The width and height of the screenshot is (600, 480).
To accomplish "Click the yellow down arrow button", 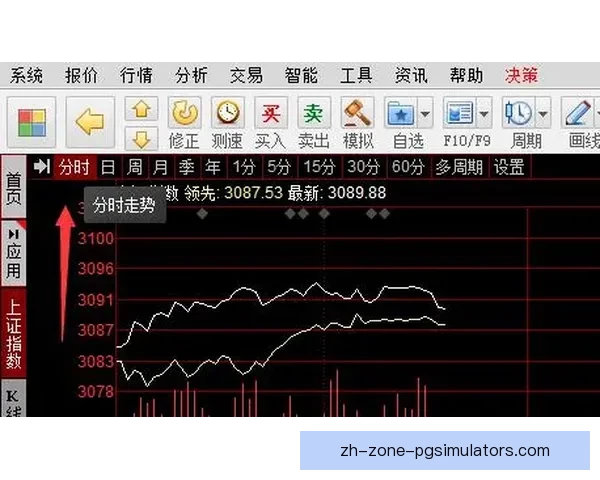I will tap(141, 139).
